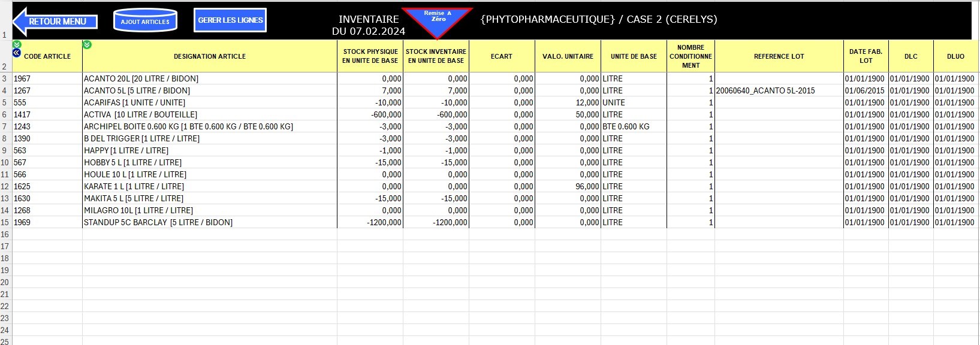
Task: Open GERER LES LIGNES
Action: pos(230,20)
